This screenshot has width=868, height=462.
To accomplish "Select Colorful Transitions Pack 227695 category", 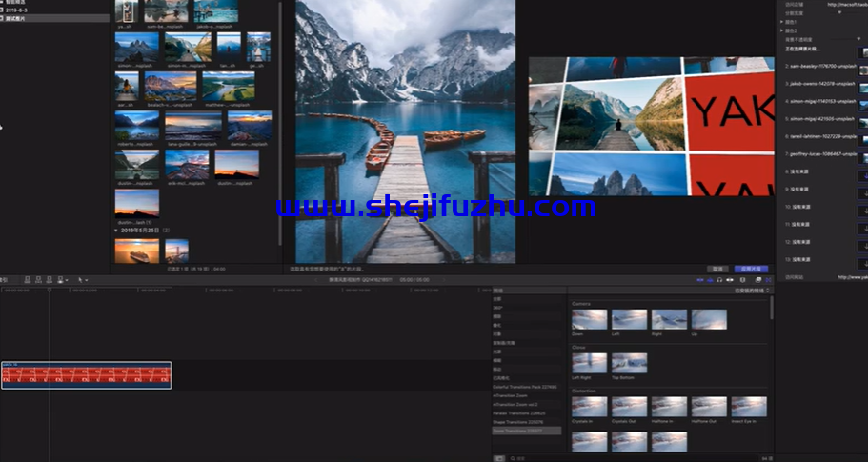I will click(x=525, y=387).
